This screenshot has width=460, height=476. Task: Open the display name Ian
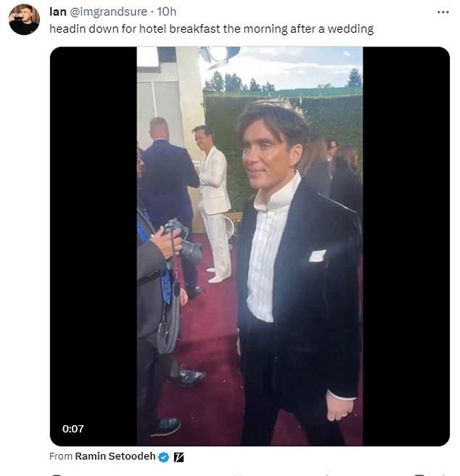click(58, 12)
